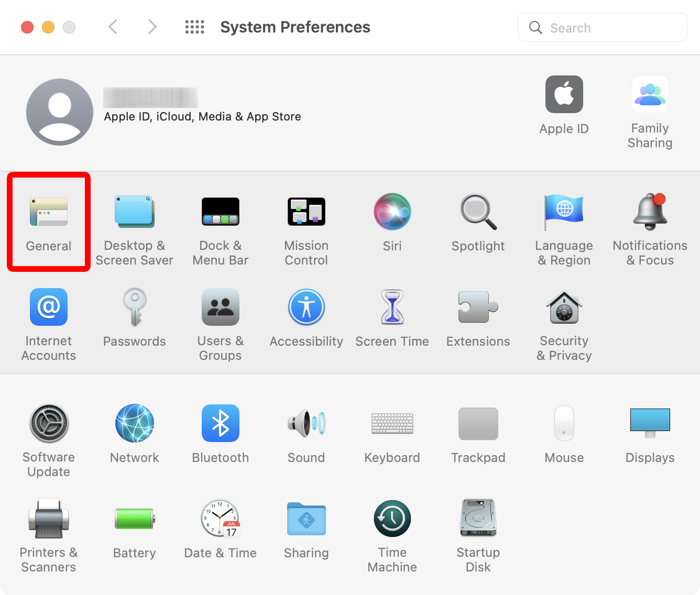Show all preference panes grid view

point(194,27)
